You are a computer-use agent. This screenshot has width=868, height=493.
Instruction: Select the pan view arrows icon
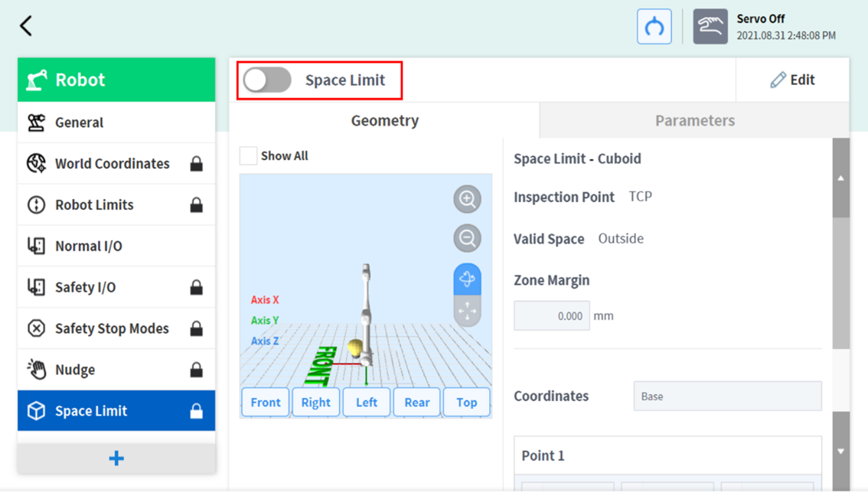(x=467, y=311)
